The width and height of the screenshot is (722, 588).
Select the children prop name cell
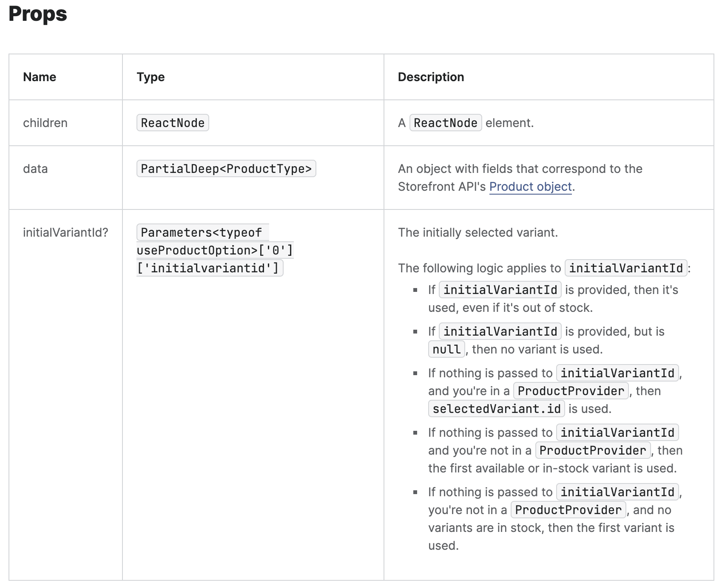(45, 123)
